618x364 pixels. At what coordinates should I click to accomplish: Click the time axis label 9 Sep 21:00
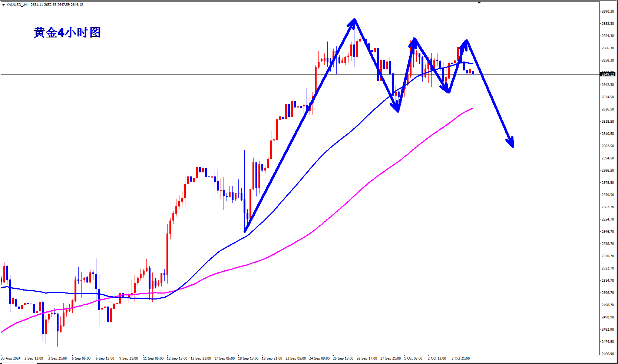tap(129, 358)
